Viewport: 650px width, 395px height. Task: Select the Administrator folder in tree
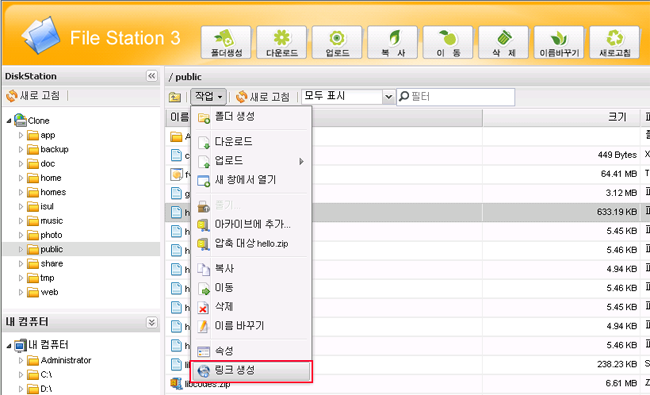59,360
